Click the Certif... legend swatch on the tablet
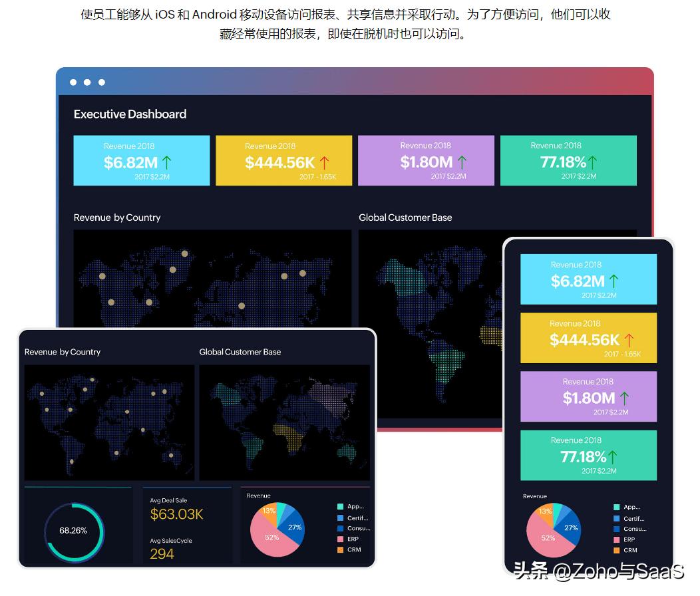The width and height of the screenshot is (700, 596). pyautogui.click(x=340, y=518)
